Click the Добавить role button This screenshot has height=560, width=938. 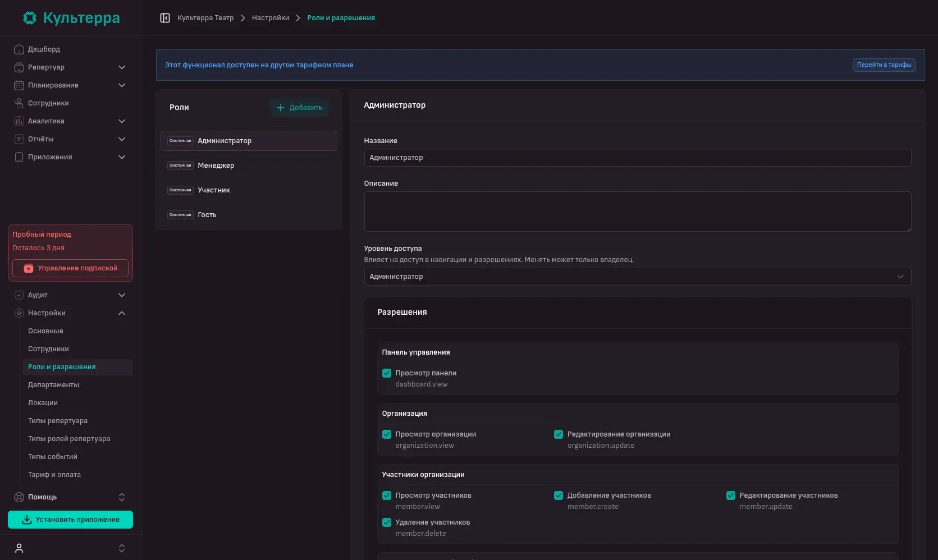click(x=299, y=108)
